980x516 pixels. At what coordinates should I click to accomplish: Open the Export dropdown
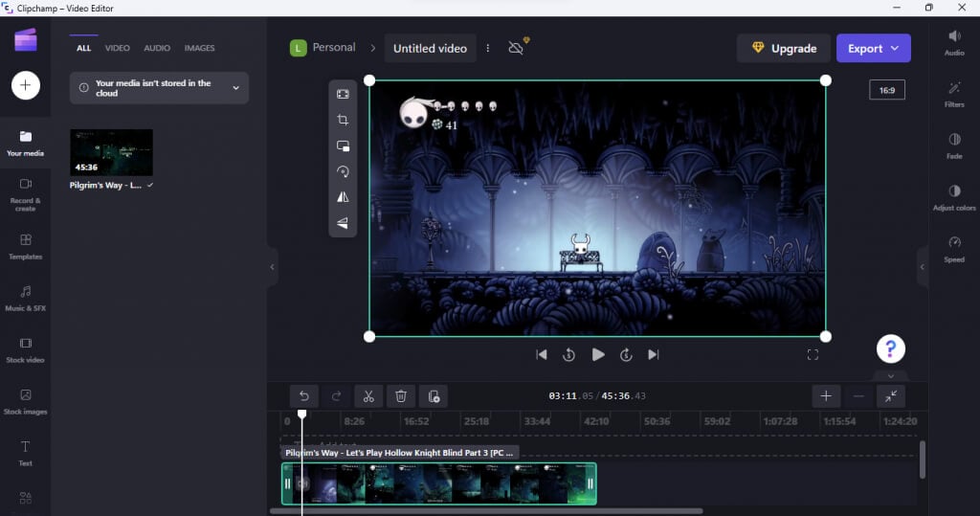click(x=873, y=48)
